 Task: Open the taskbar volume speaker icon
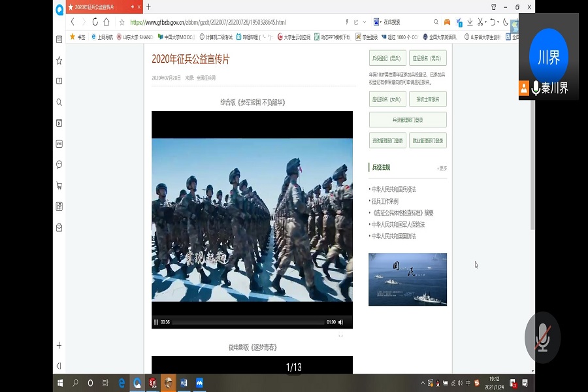point(461,383)
